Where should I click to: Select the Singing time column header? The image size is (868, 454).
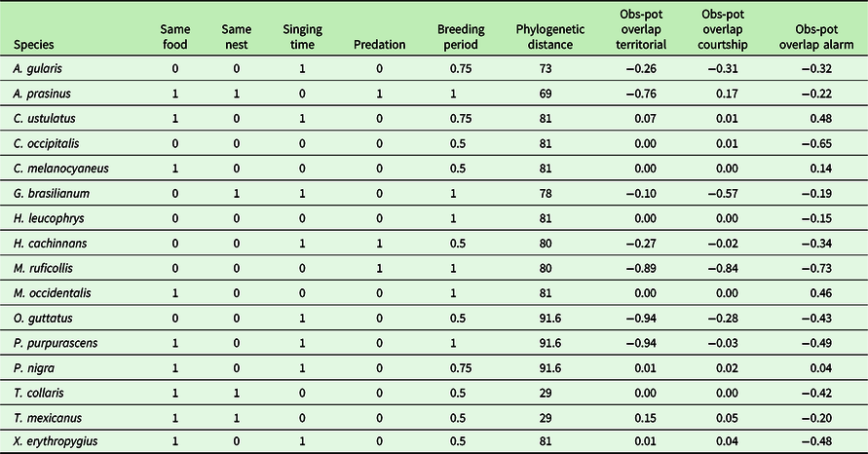303,37
